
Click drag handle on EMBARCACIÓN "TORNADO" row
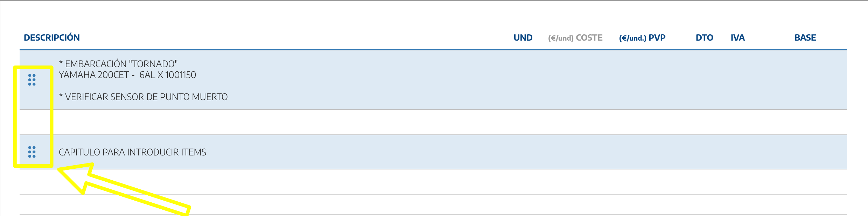click(x=32, y=80)
